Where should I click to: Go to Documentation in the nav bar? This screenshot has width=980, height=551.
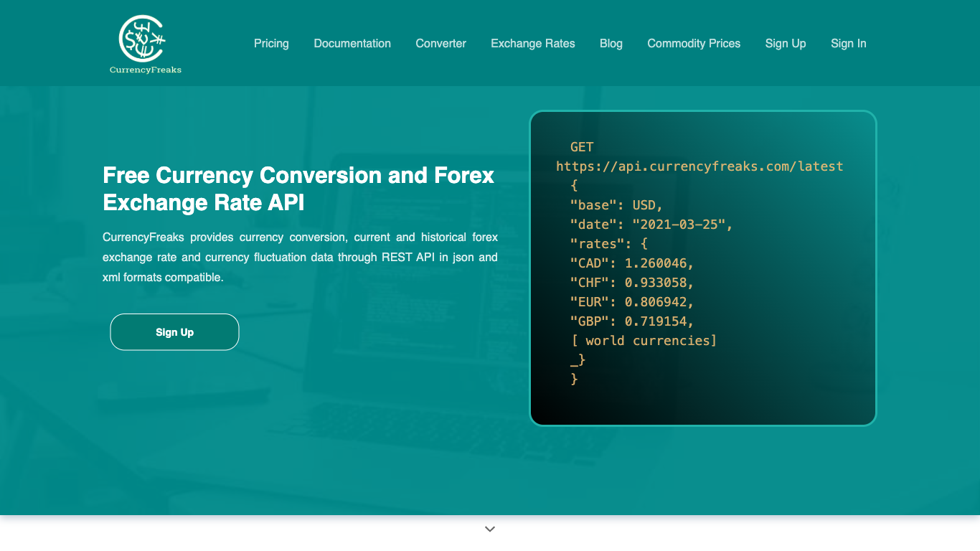(x=352, y=44)
